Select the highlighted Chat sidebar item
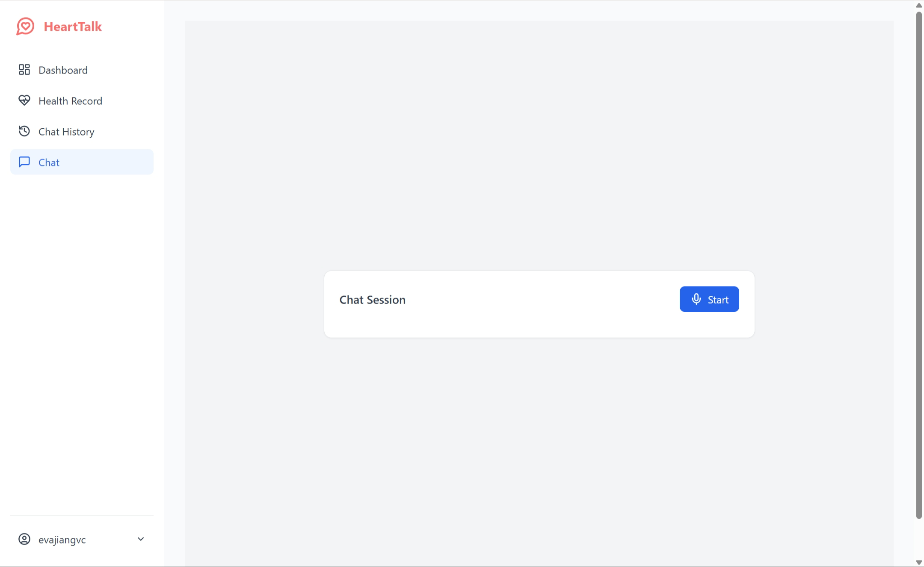This screenshot has height=567, width=924. (x=81, y=162)
